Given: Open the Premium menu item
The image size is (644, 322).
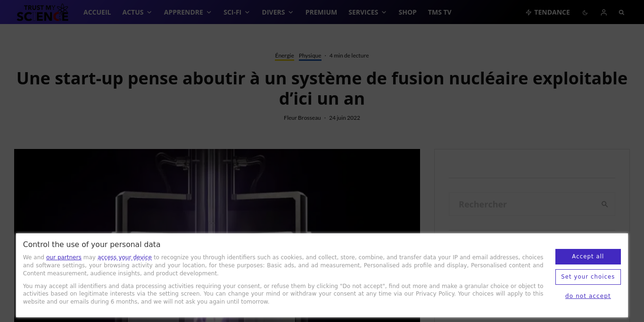Looking at the screenshot, I should coord(321,12).
